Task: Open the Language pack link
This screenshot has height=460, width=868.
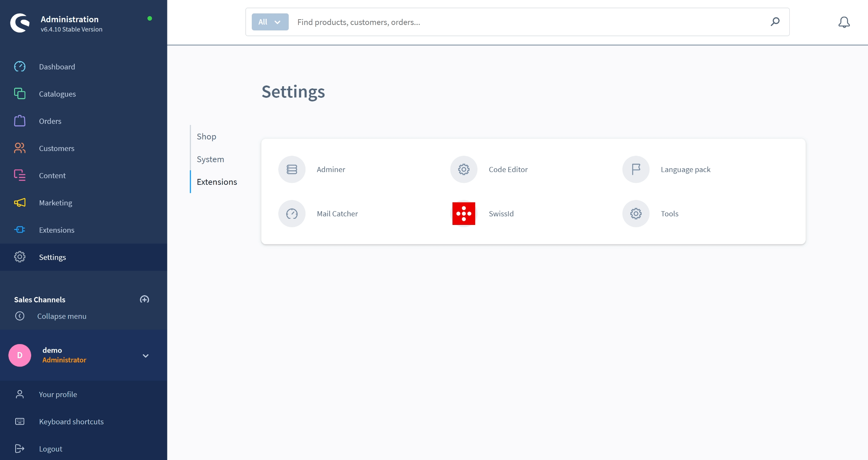Action: 685,170
